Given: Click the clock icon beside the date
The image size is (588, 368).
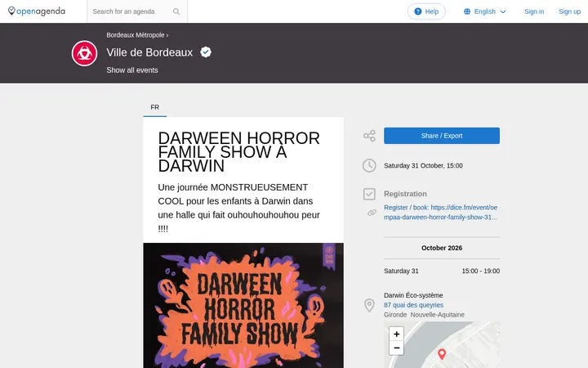Looking at the screenshot, I should pyautogui.click(x=369, y=165).
